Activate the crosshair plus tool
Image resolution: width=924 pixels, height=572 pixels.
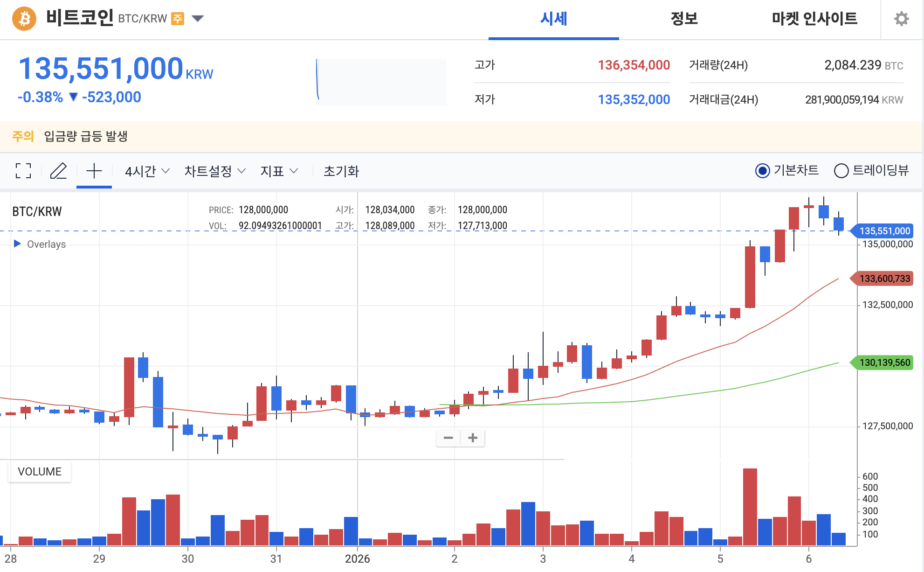pyautogui.click(x=94, y=171)
